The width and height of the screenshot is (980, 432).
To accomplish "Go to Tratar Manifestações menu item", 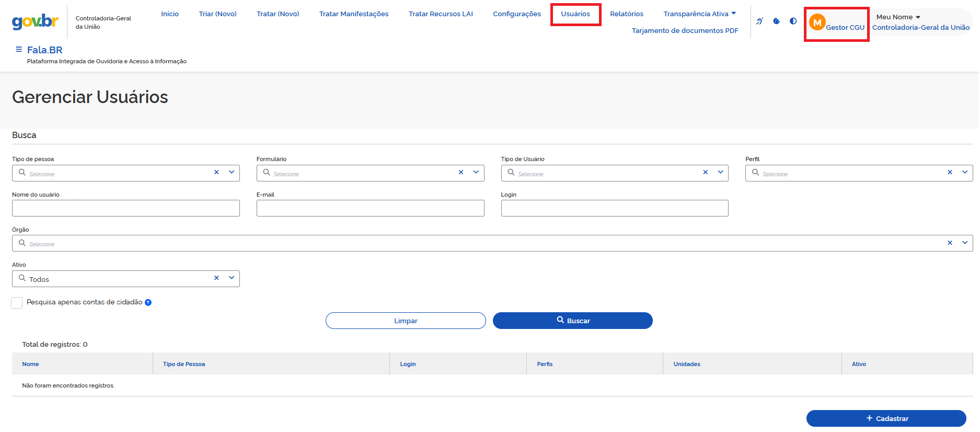I will click(x=354, y=14).
